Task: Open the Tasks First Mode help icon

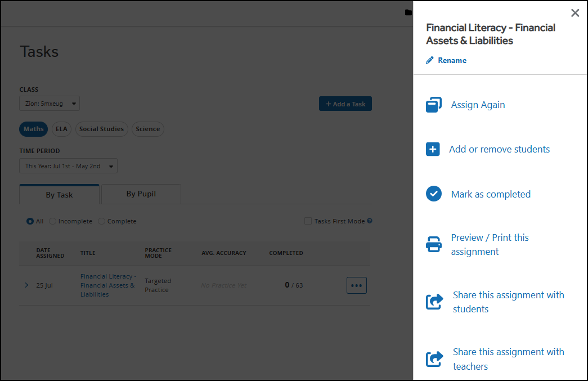Action: [370, 221]
